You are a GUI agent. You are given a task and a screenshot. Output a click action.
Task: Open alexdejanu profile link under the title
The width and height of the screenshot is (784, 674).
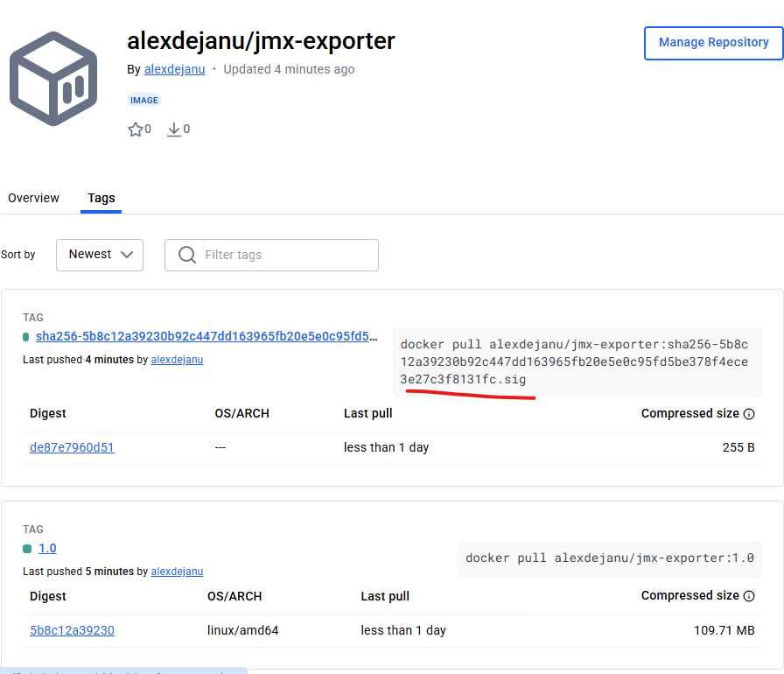174,69
